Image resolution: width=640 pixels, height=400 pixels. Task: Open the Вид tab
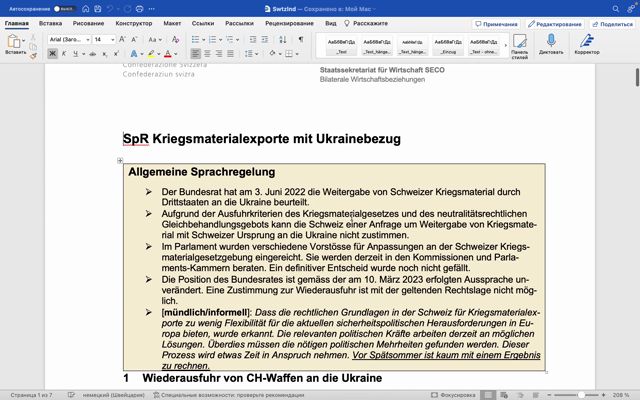coord(331,23)
